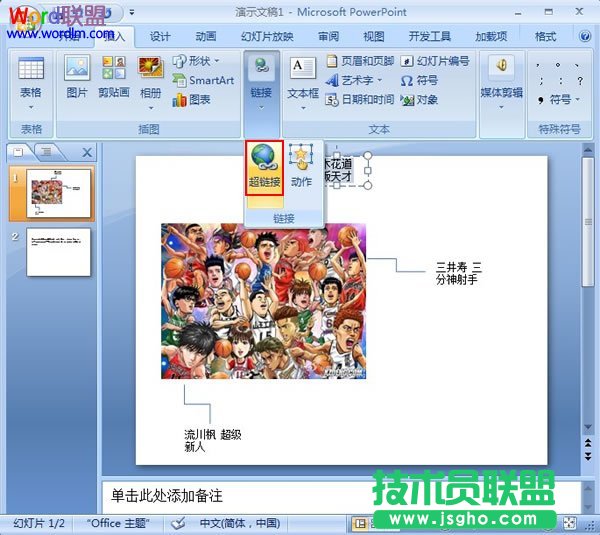Image resolution: width=600 pixels, height=535 pixels.
Task: Switch to Review (审阅) tab
Action: [328, 36]
